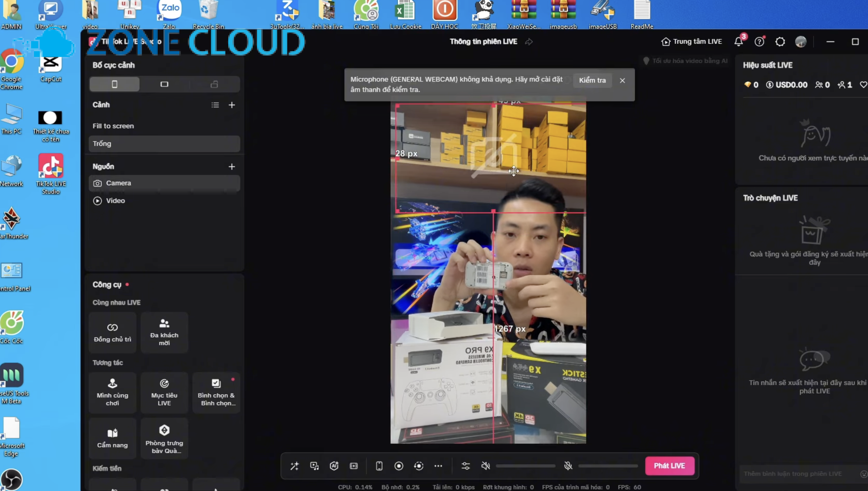The width and height of the screenshot is (868, 491).
Task: Select the Fill to screen scene
Action: point(164,126)
